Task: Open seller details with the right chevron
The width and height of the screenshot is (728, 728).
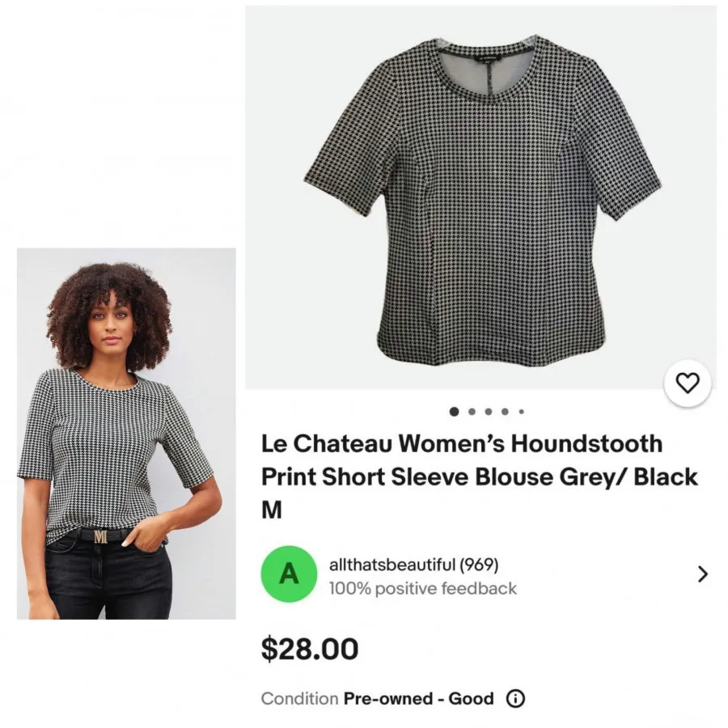Action: tap(703, 574)
